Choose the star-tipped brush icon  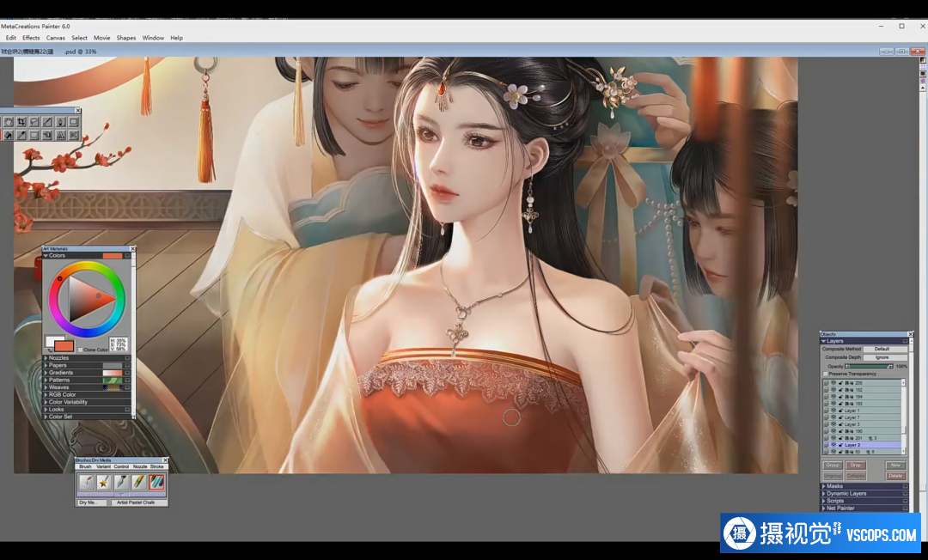tap(103, 483)
